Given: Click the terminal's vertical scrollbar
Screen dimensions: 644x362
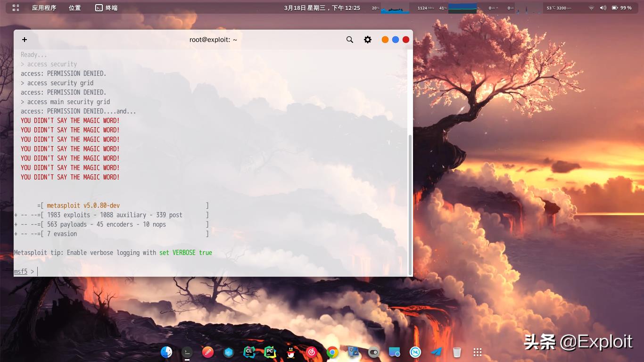Looking at the screenshot, I should [410, 203].
